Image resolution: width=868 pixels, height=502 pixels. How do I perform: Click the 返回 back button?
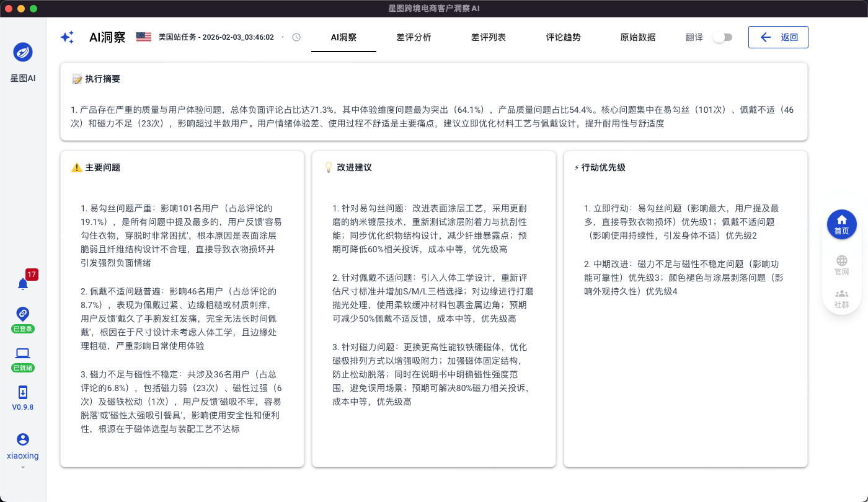click(778, 37)
